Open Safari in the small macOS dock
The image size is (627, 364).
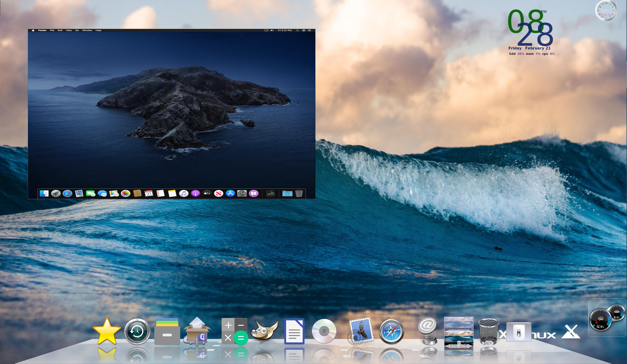tap(67, 193)
